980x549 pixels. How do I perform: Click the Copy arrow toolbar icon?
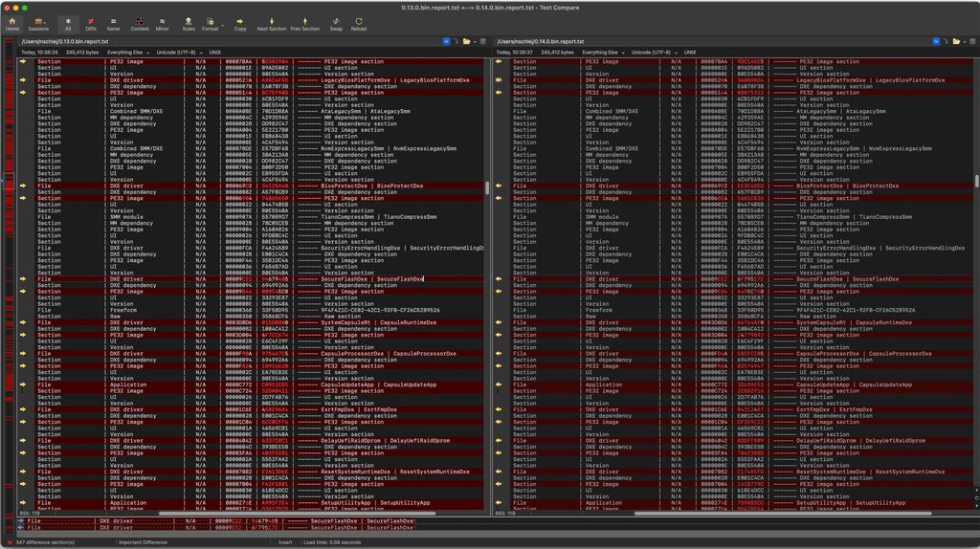point(240,24)
